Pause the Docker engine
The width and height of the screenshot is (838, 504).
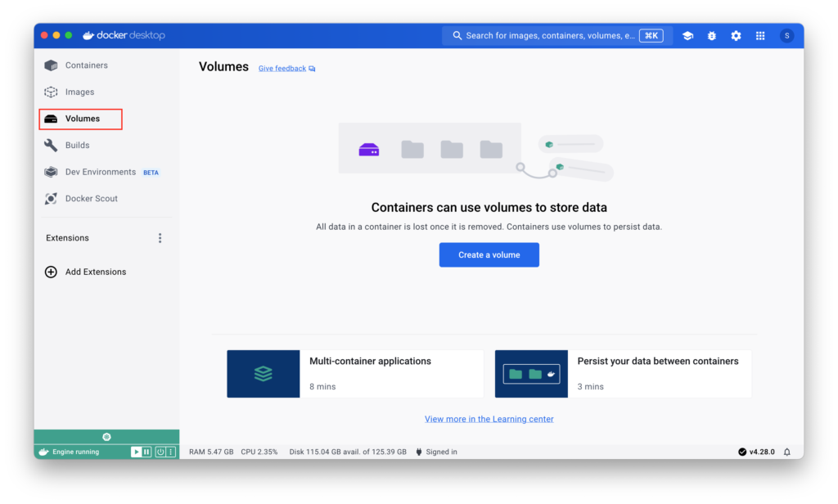(x=146, y=452)
